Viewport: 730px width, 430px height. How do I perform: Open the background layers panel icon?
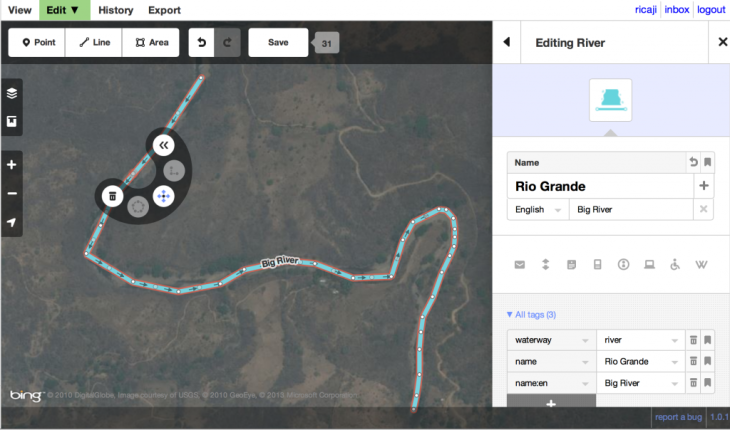pos(12,93)
